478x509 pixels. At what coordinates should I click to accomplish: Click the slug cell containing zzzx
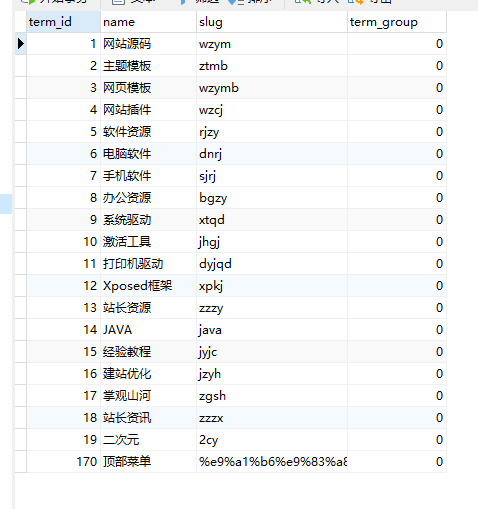[272, 418]
